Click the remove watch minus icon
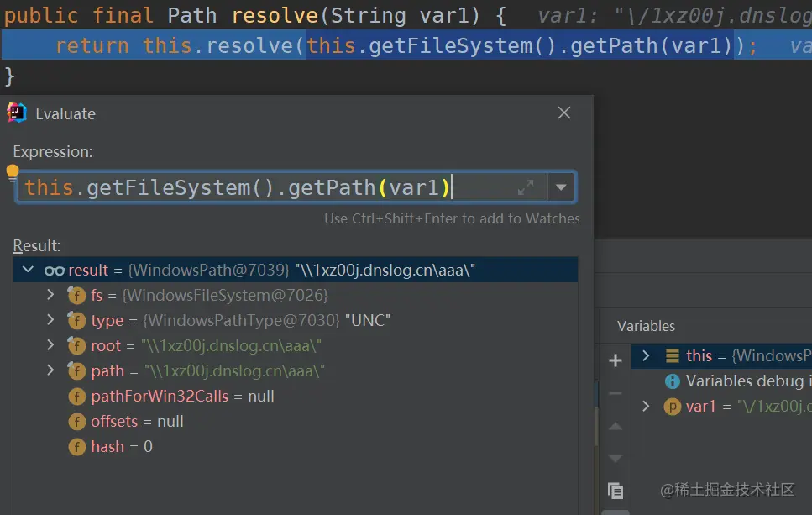Viewport: 812px width, 515px height. coord(616,393)
